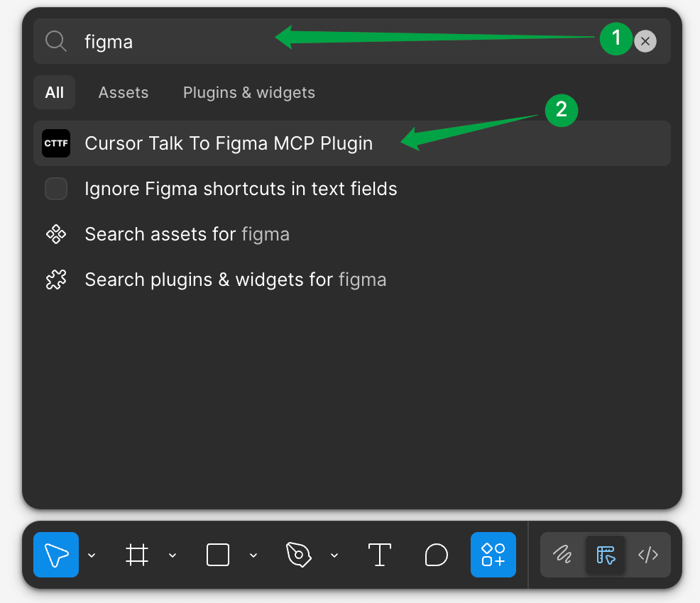Expand the Move tool options chevron
This screenshot has width=700, height=603.
pos(92,555)
